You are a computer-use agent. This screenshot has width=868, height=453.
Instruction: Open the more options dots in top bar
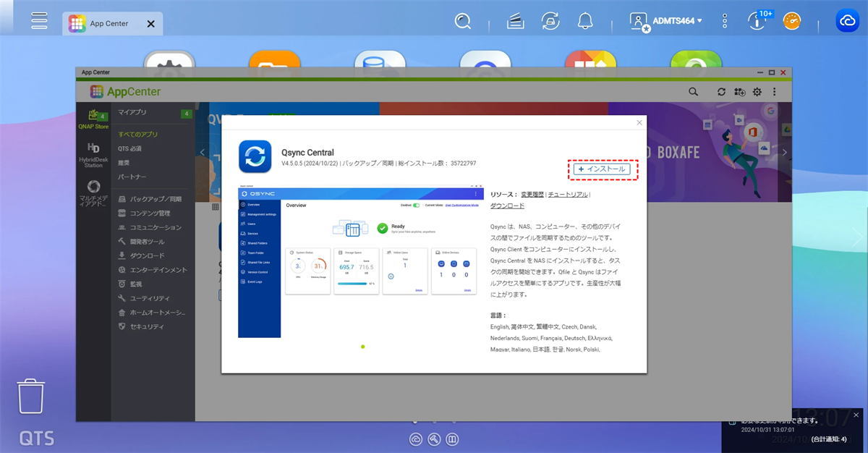(x=724, y=21)
